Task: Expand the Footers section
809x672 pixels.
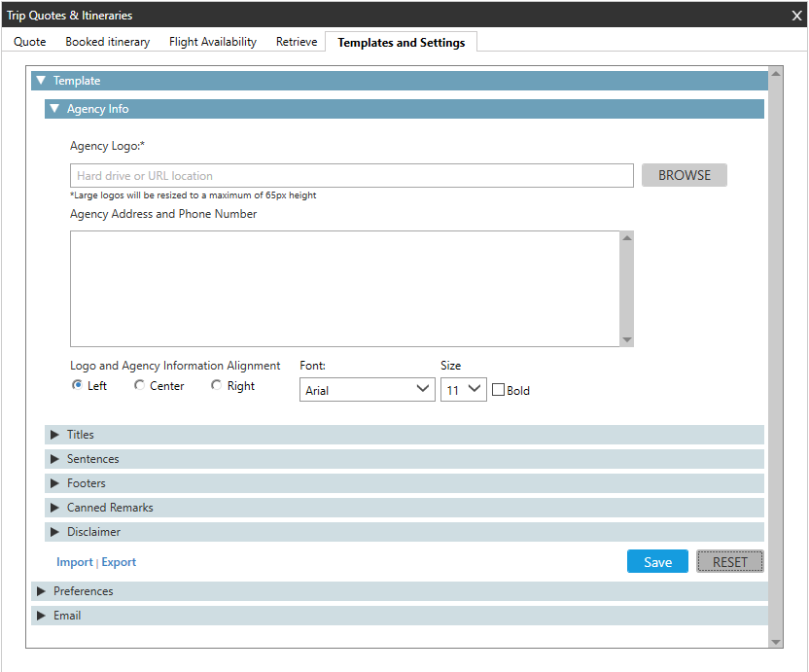Action: [54, 483]
